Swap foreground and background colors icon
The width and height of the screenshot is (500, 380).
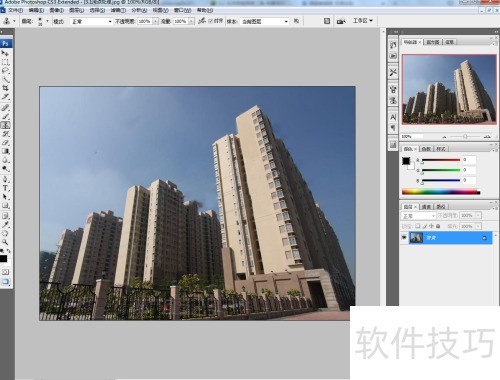[x=9, y=251]
